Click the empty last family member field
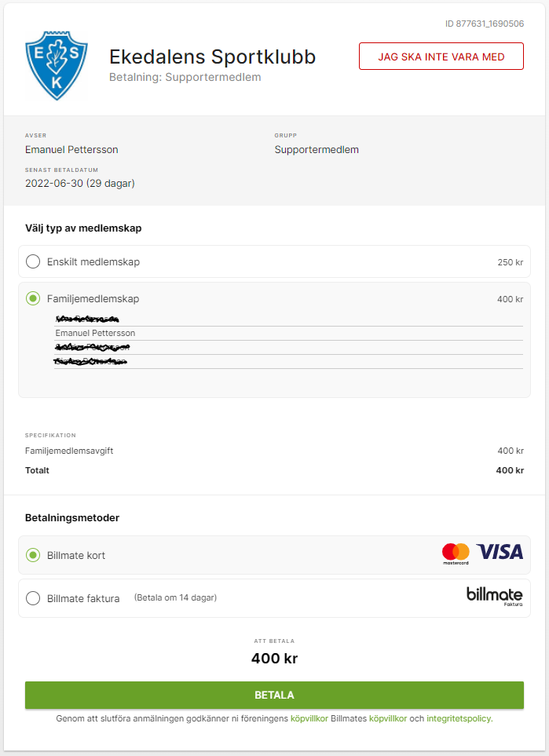 (x=287, y=377)
